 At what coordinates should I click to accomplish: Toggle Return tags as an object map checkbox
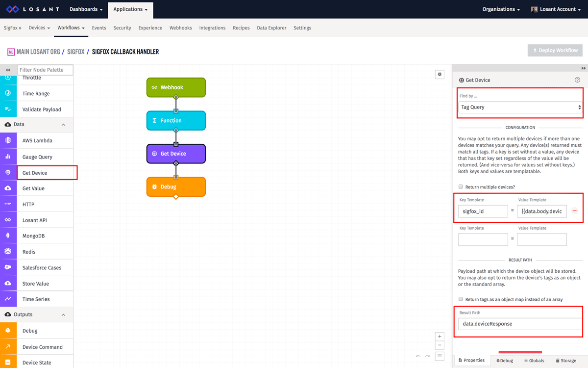(461, 299)
